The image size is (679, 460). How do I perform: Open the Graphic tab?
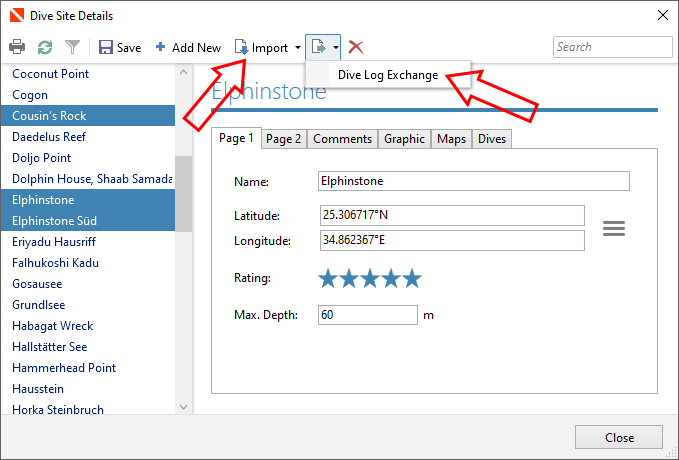tap(404, 139)
